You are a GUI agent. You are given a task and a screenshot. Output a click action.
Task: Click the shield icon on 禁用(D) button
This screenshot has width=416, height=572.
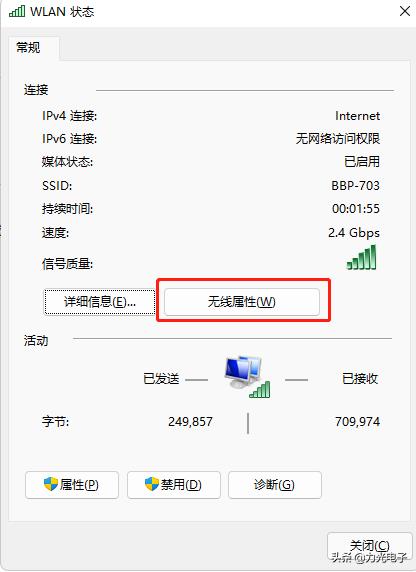[152, 484]
